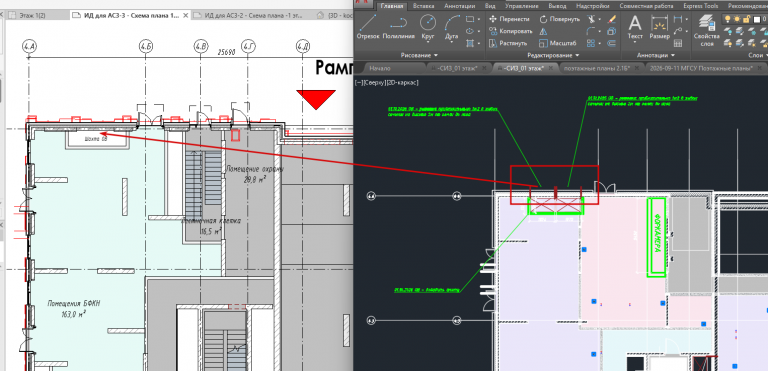Pick the Ellipse draw icon
Viewport: 768px width, 371px height.
[x=470, y=31]
